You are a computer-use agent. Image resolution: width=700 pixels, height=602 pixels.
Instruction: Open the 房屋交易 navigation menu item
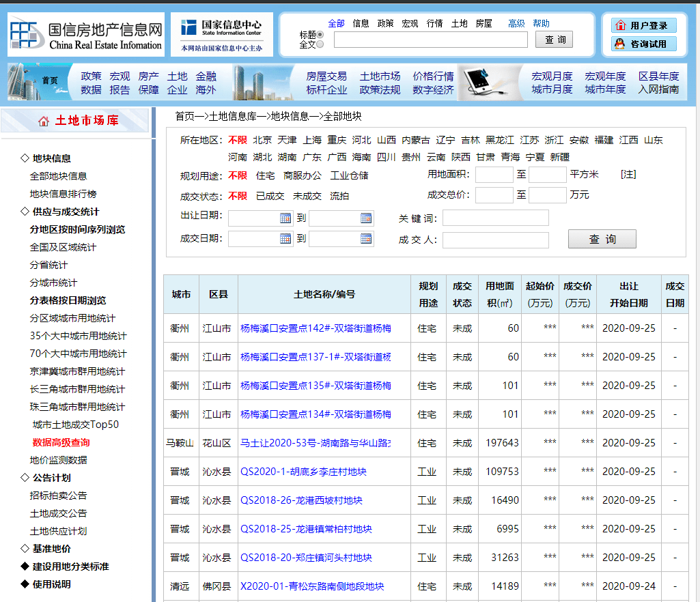[x=326, y=76]
